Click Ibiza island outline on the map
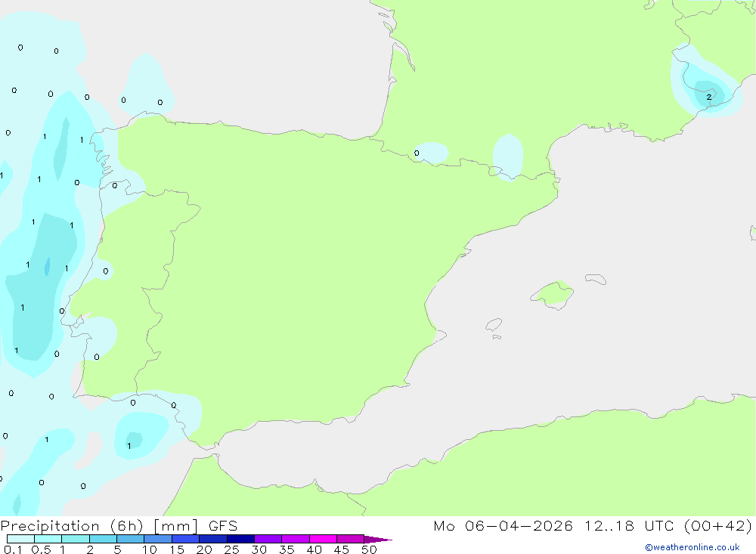Viewport: 756px width, 554px height. 494,324
